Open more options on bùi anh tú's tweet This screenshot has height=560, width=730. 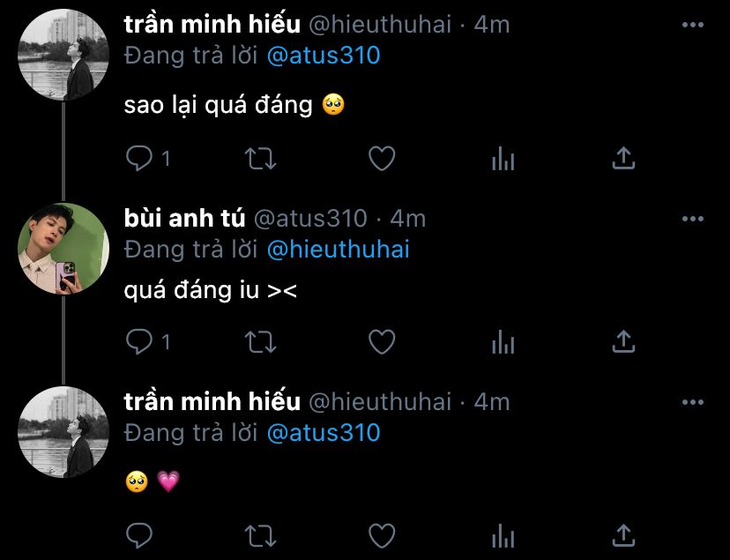693,219
